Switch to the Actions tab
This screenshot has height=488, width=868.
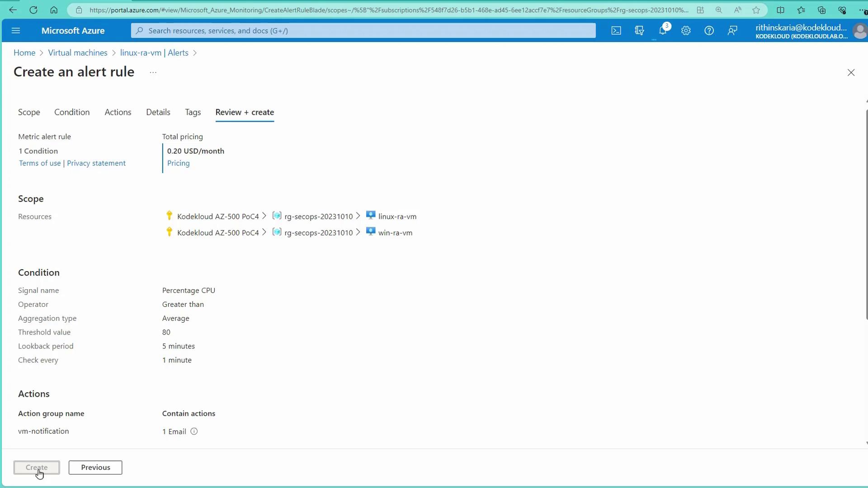click(118, 112)
